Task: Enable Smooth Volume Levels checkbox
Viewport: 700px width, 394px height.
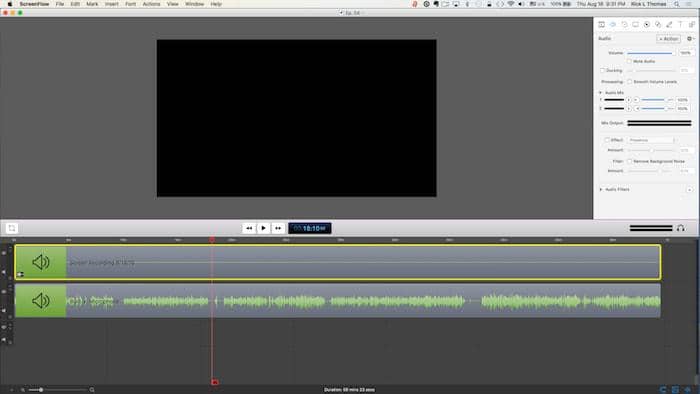Action: (x=629, y=82)
